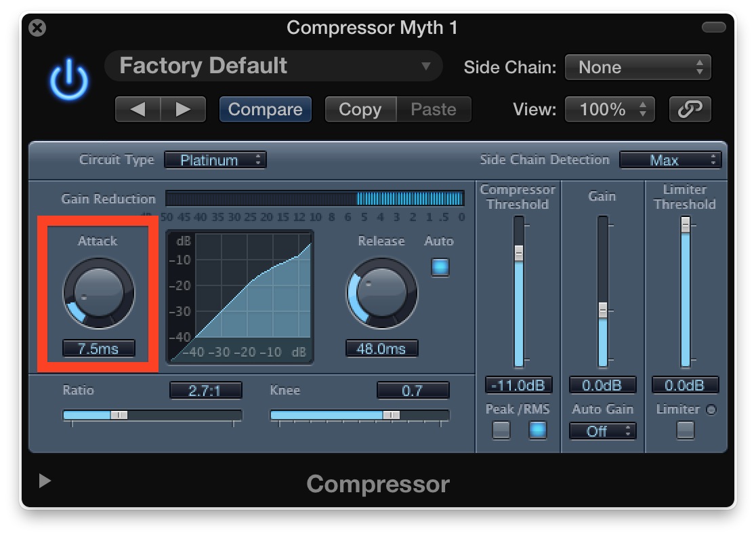The height and width of the screenshot is (537, 756).
Task: Click the Copy button
Action: click(x=361, y=109)
